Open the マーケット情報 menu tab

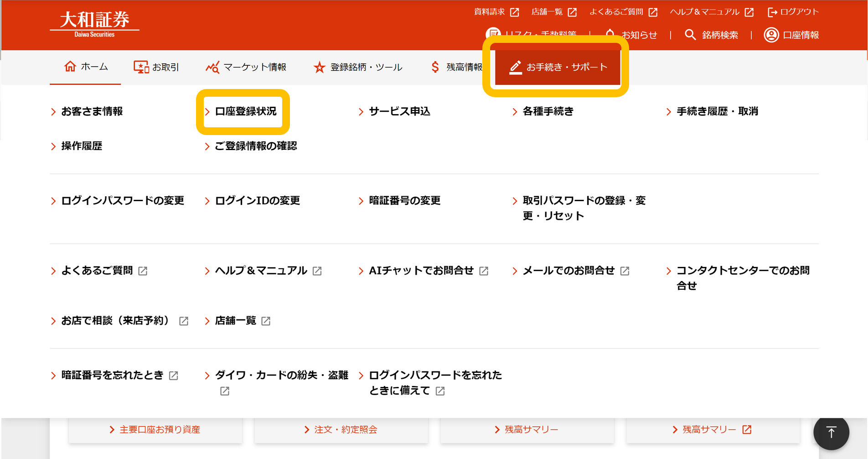[x=246, y=68]
